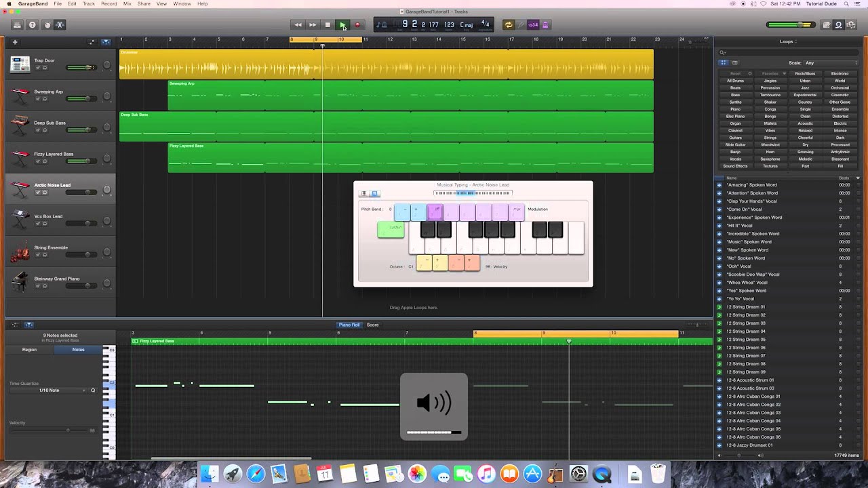Open the Library panel icon
Screen dimensions: 868x488
[17, 25]
